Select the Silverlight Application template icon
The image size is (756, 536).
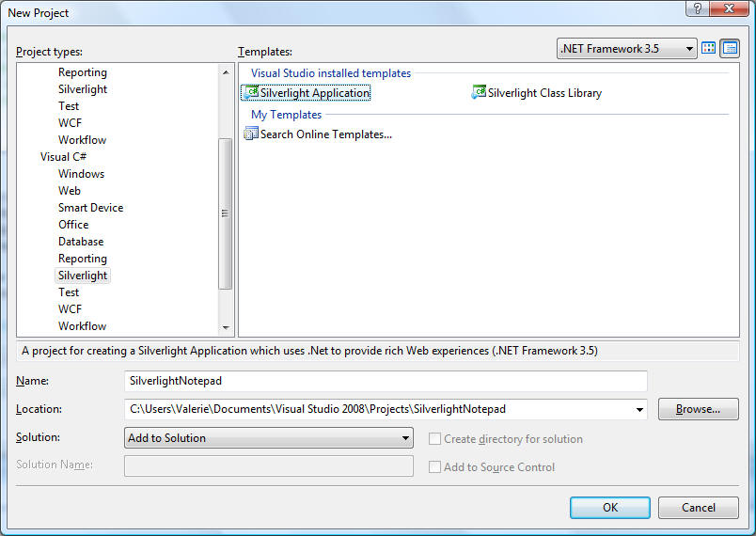pos(251,92)
